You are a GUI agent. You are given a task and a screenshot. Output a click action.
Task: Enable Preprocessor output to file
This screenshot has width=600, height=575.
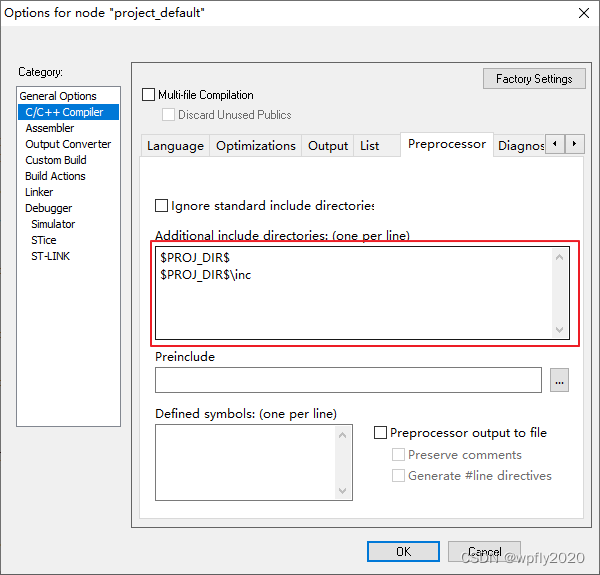click(x=380, y=433)
